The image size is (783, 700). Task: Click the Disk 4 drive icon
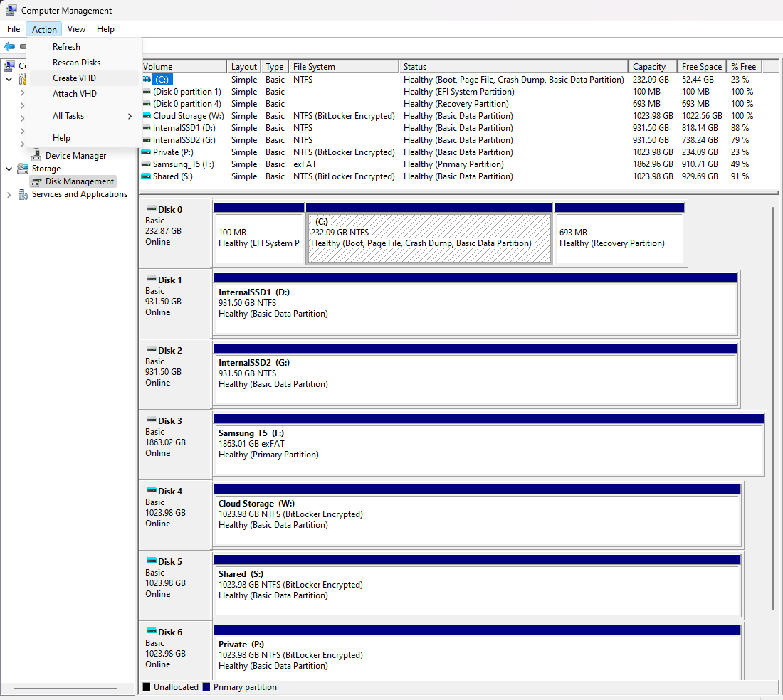point(151,491)
